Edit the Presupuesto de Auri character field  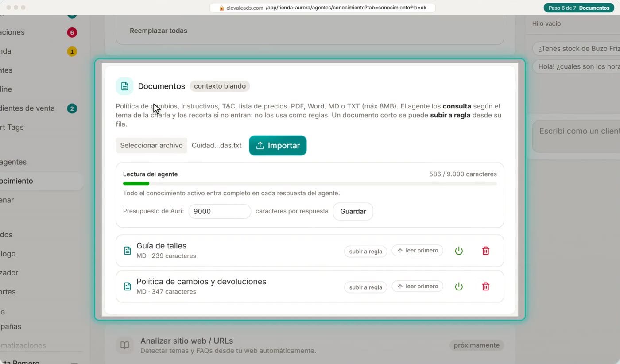tap(220, 211)
